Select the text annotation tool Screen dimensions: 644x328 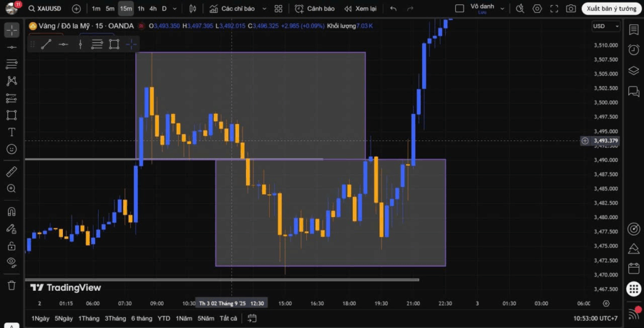(11, 132)
